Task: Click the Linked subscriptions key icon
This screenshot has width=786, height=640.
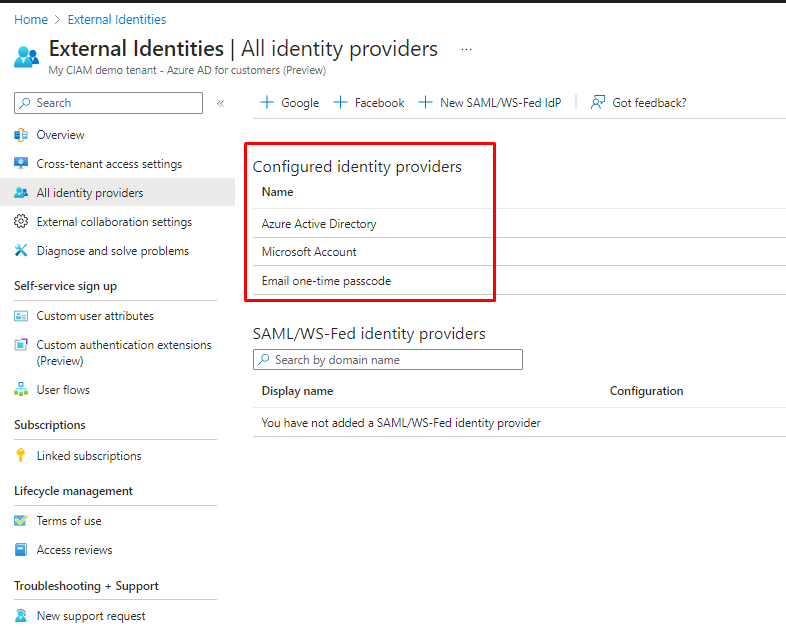Action: [21, 456]
